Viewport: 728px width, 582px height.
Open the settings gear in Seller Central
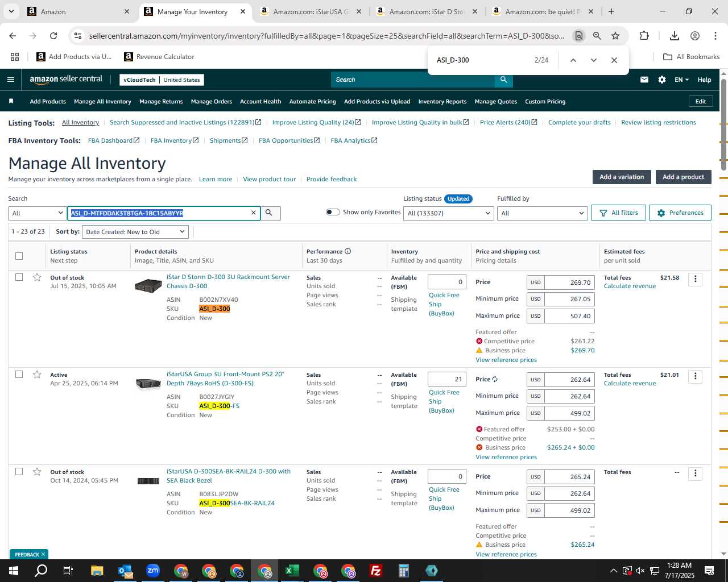[662, 80]
